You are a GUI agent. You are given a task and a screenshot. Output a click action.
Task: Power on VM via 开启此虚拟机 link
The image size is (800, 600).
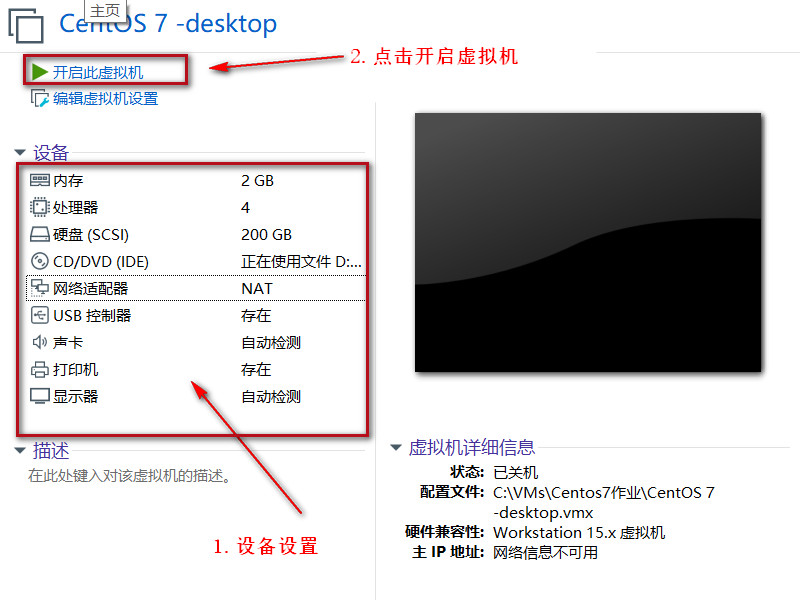coord(98,72)
